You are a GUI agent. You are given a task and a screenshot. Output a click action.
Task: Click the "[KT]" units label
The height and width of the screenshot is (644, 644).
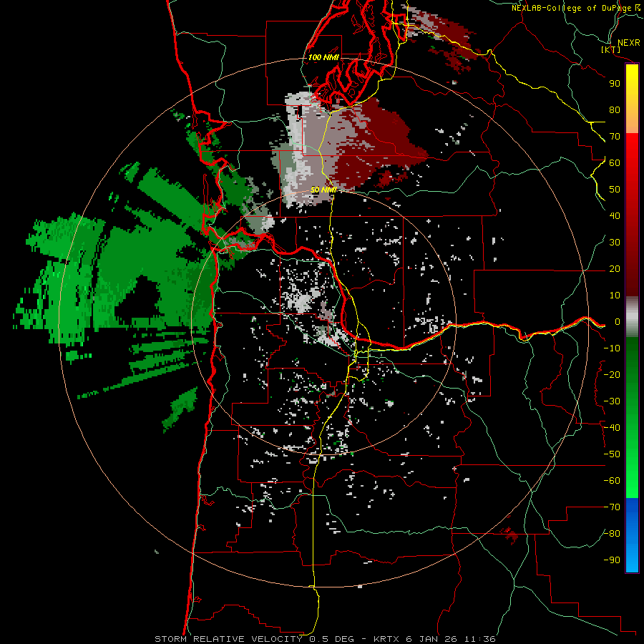[x=611, y=49]
